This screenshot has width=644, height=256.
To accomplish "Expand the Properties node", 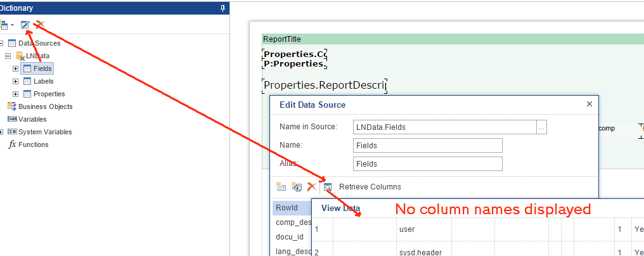I will pos(16,94).
